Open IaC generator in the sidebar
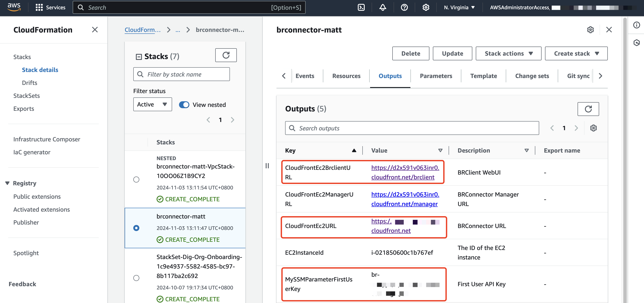Viewport: 644px width, 303px height. (x=32, y=152)
